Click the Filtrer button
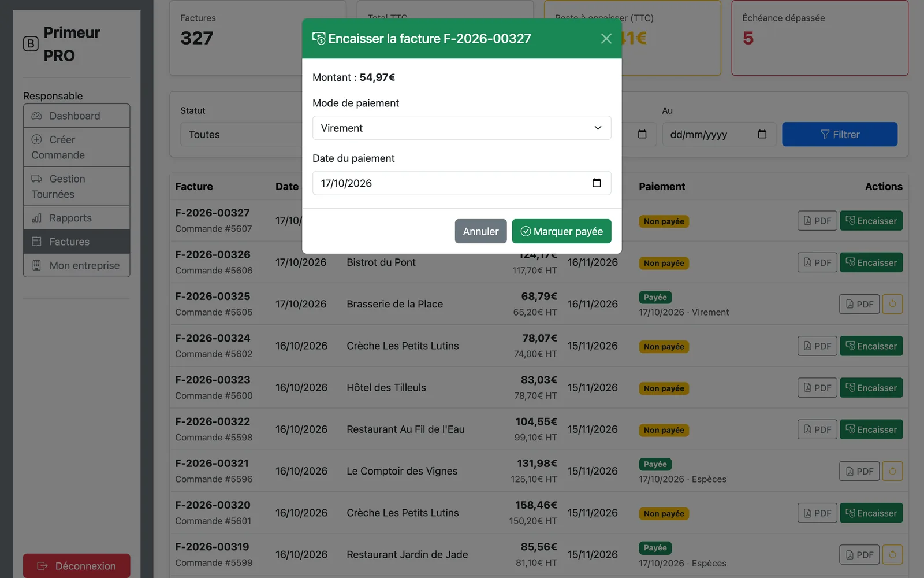The height and width of the screenshot is (578, 924). point(840,134)
